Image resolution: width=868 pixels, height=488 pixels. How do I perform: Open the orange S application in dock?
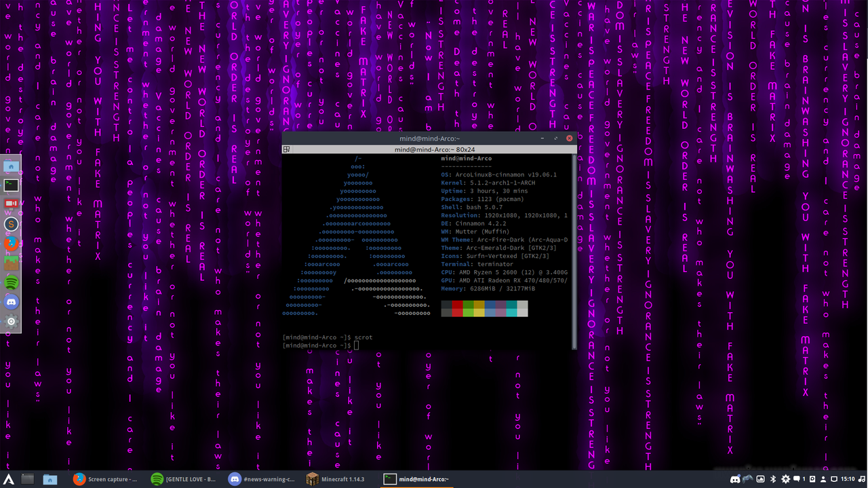pyautogui.click(x=11, y=223)
